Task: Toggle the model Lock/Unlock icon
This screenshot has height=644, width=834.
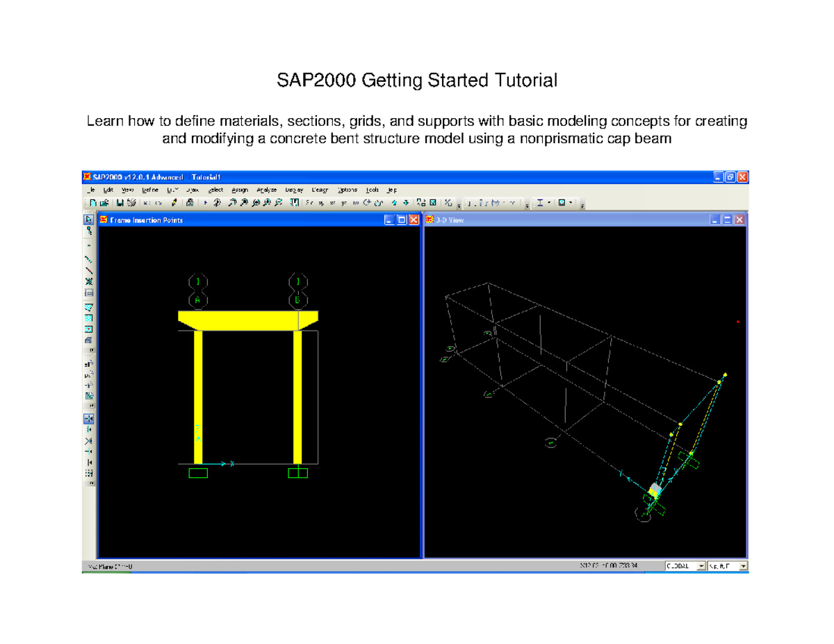Action: point(190,203)
